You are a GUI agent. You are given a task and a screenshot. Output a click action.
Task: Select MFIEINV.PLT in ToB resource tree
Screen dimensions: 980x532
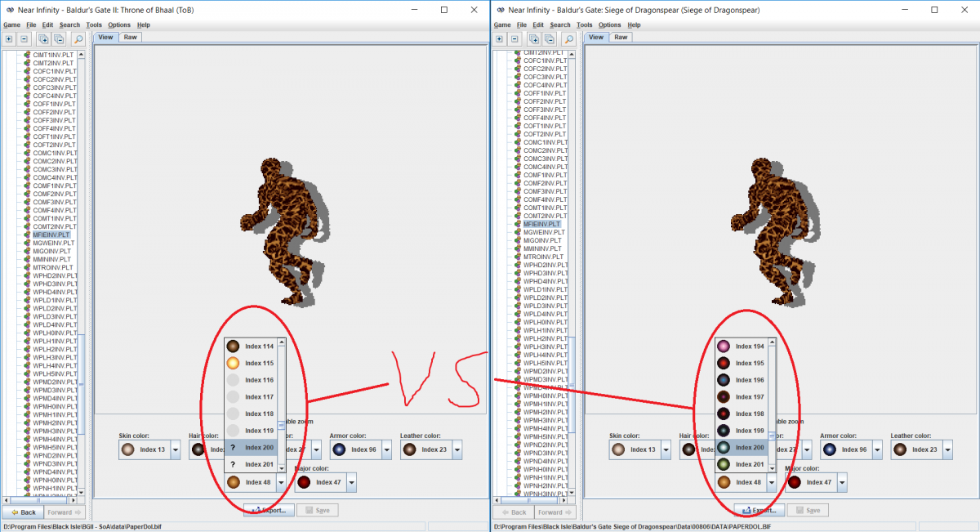click(51, 235)
